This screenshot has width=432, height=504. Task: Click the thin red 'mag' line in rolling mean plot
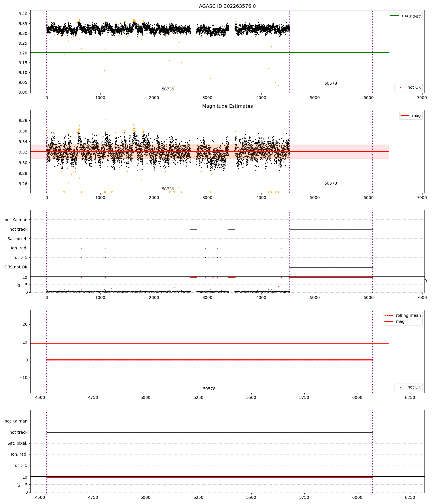tap(210, 343)
